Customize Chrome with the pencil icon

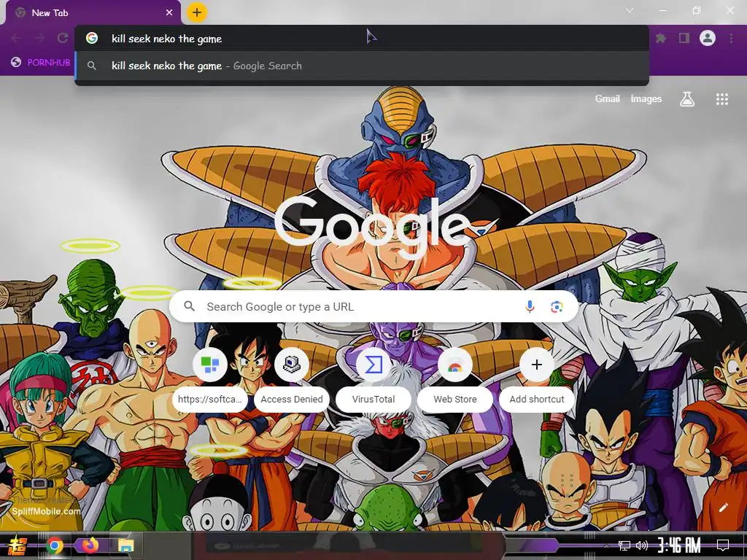pos(723,507)
